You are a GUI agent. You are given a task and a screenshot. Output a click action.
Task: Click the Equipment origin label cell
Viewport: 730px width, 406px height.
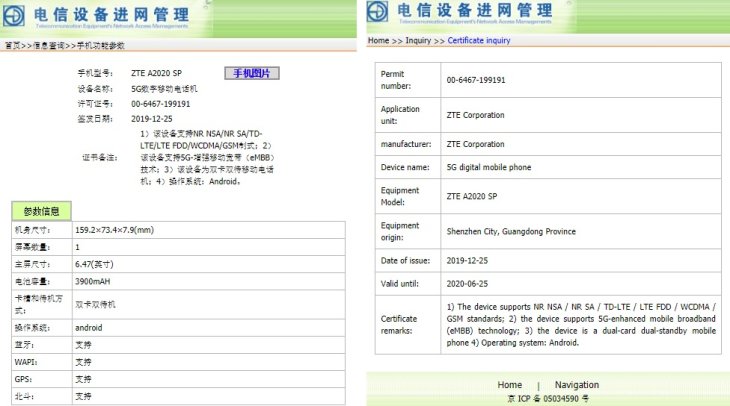click(x=408, y=231)
